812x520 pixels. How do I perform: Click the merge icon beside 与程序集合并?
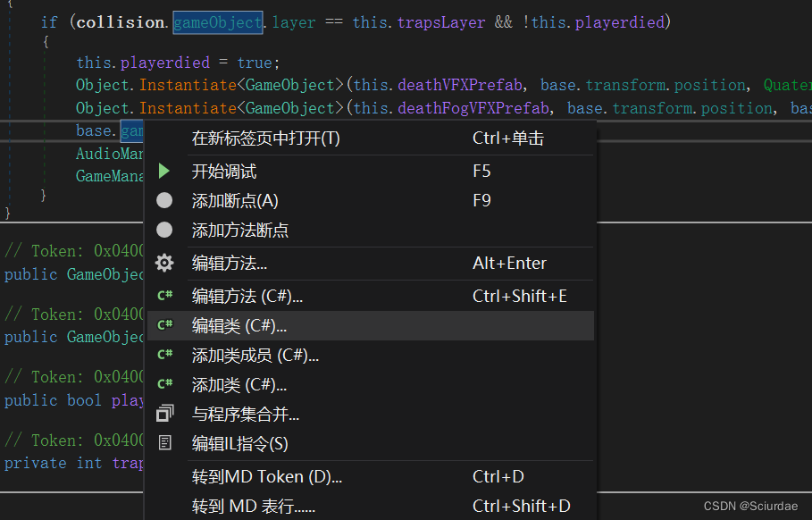pos(164,414)
